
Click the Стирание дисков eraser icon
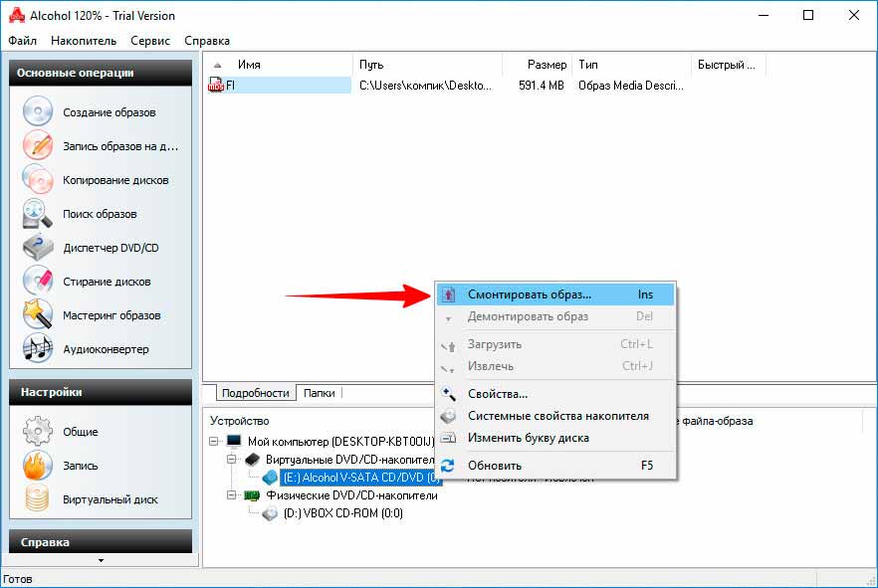(38, 281)
